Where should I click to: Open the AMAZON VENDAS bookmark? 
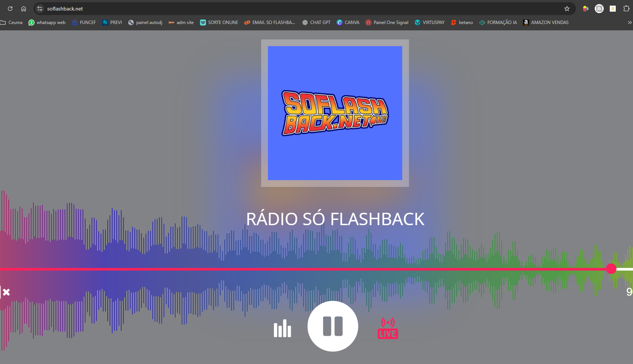pos(546,23)
